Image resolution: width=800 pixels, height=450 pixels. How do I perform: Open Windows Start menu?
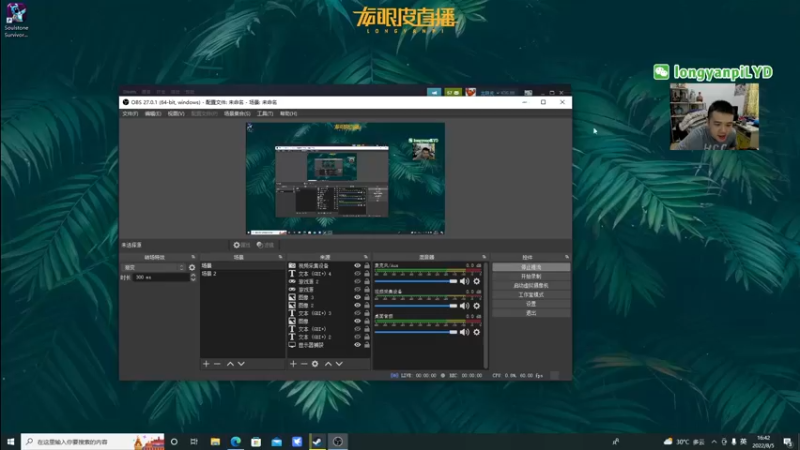point(10,441)
